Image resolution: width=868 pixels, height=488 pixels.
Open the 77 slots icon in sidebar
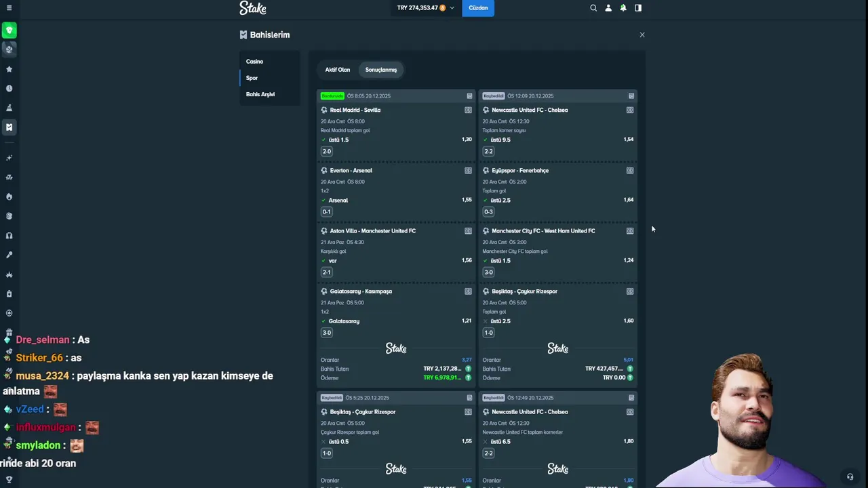coord(9,178)
